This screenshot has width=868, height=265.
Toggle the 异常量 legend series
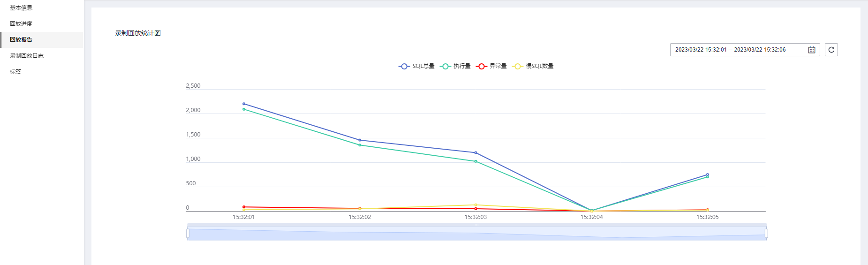491,66
